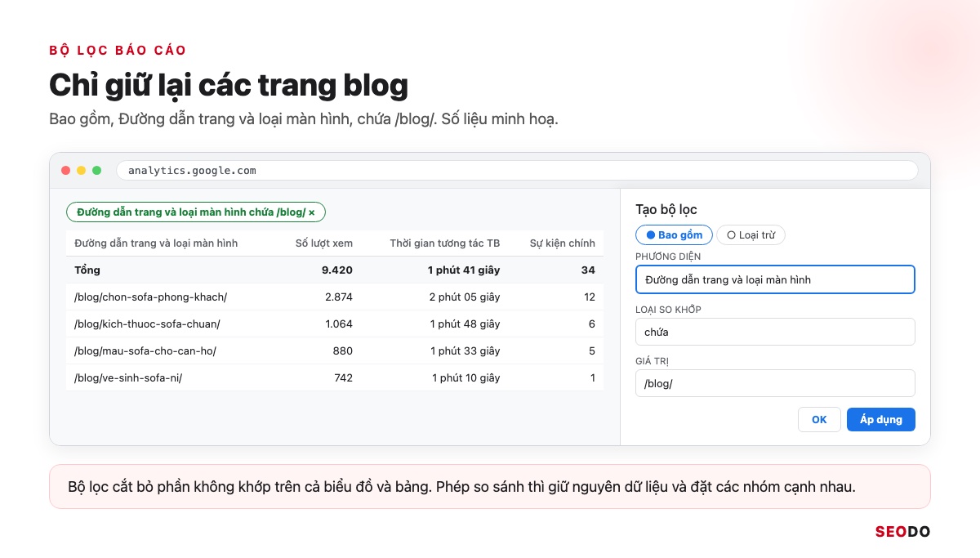The image size is (980, 558).
Task: Open the Loại so khớp match type field
Action: click(775, 332)
